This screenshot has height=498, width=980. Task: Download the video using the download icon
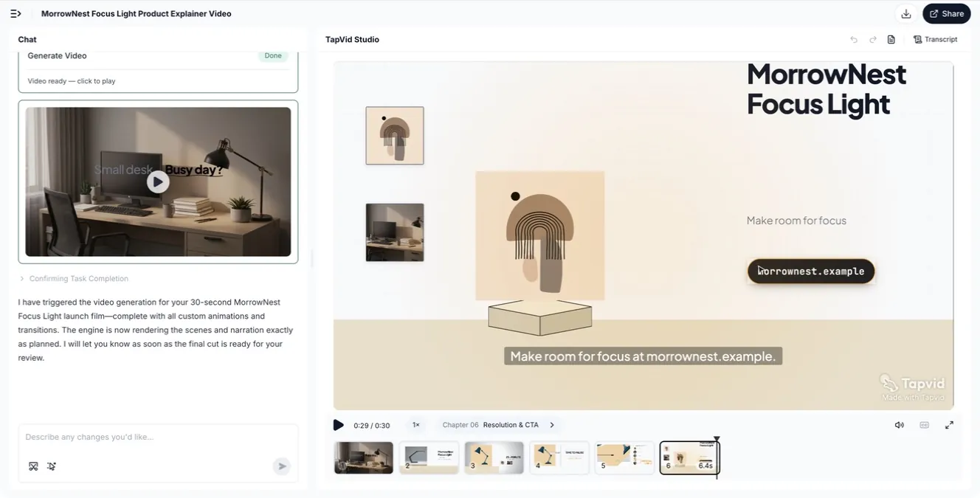pos(906,13)
